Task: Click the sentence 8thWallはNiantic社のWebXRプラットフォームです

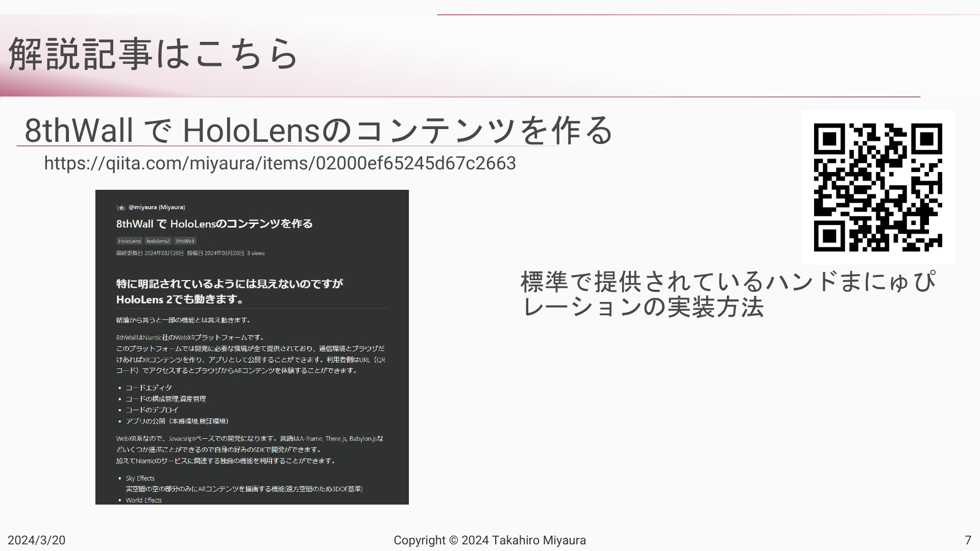Action: coord(190,337)
